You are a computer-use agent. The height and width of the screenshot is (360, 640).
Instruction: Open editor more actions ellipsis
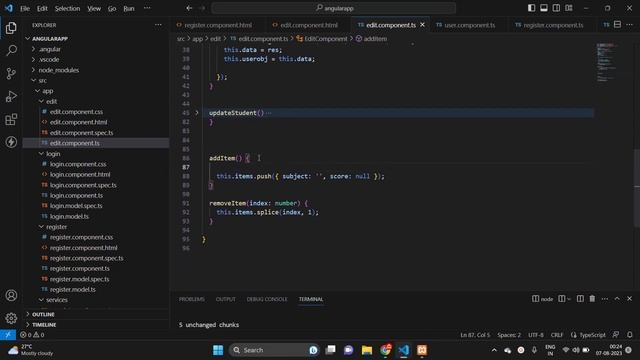pyautogui.click(x=629, y=25)
